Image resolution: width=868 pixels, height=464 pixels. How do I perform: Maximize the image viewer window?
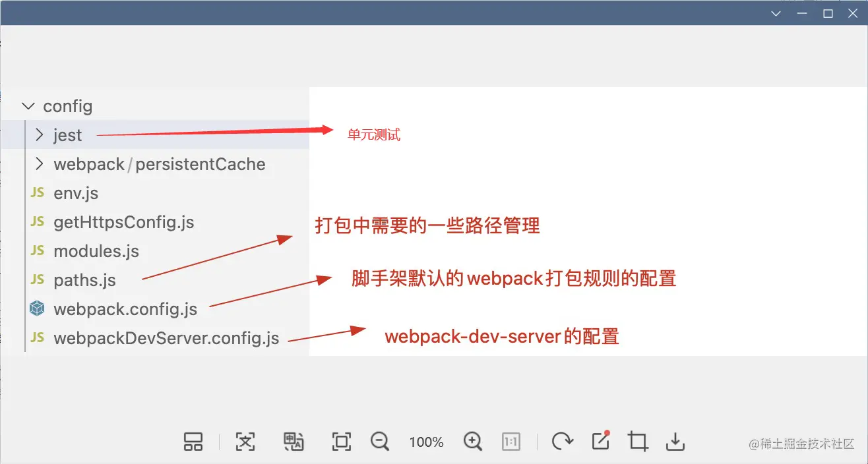click(x=828, y=13)
